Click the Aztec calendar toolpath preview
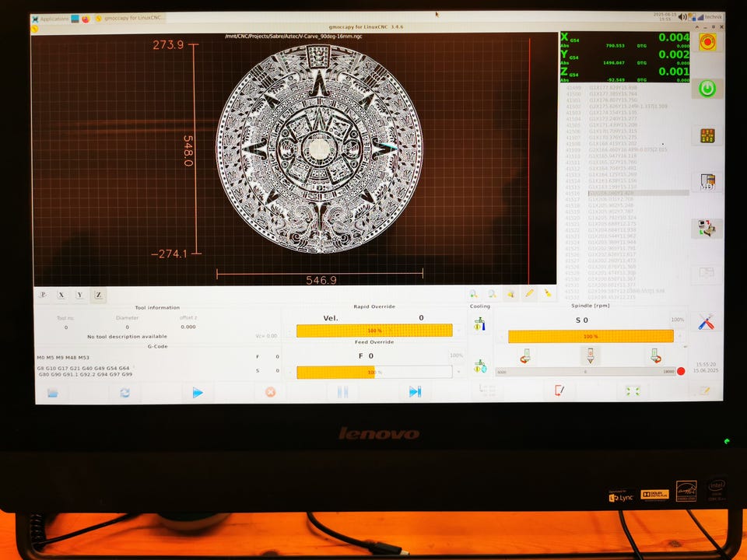The width and height of the screenshot is (747, 560). click(319, 149)
